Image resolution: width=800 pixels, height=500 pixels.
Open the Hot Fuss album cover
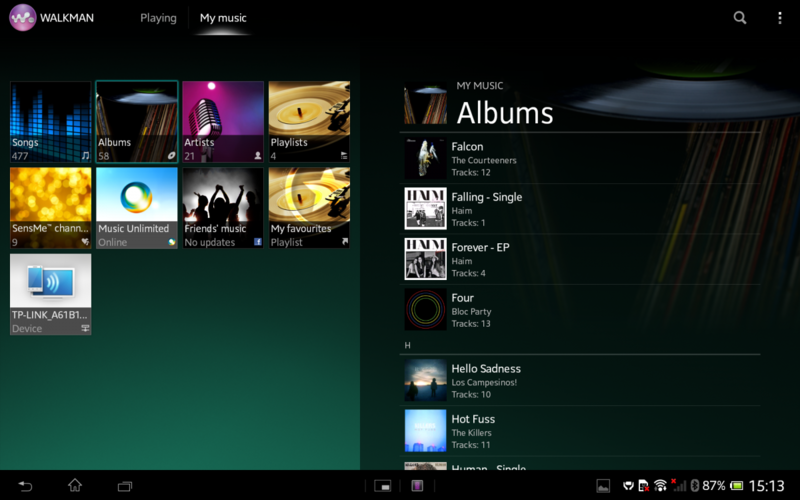426,431
